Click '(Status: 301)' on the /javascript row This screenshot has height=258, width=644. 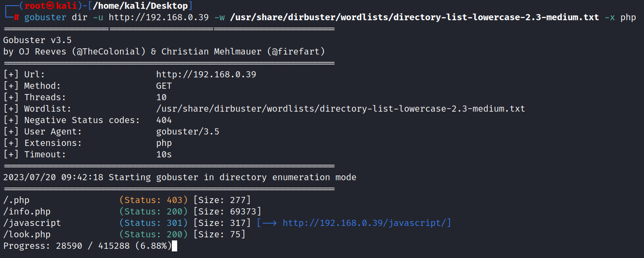[153, 223]
